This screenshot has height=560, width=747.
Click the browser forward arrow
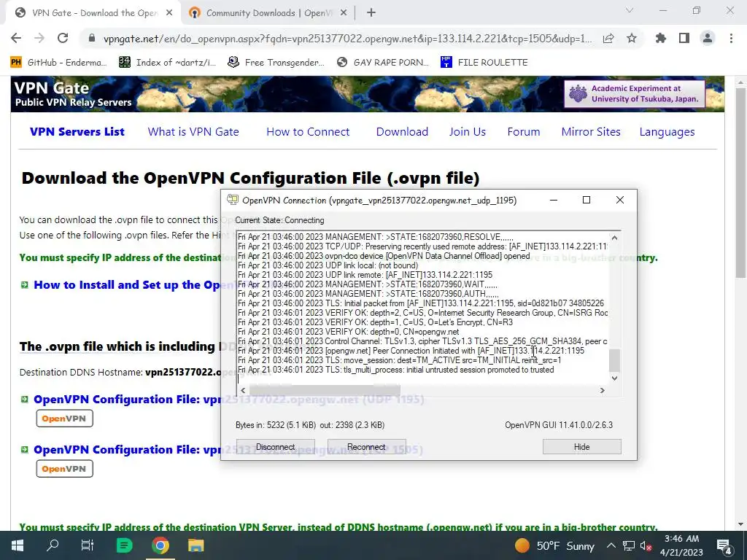click(39, 38)
